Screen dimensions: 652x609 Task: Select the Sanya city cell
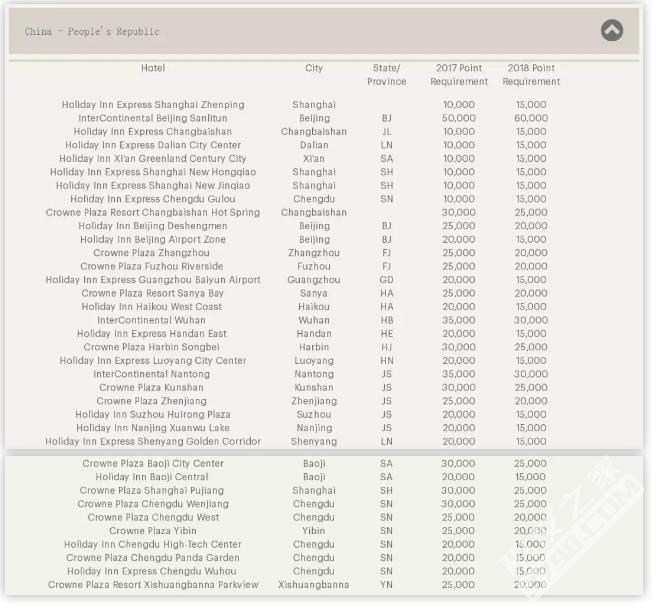tap(314, 293)
